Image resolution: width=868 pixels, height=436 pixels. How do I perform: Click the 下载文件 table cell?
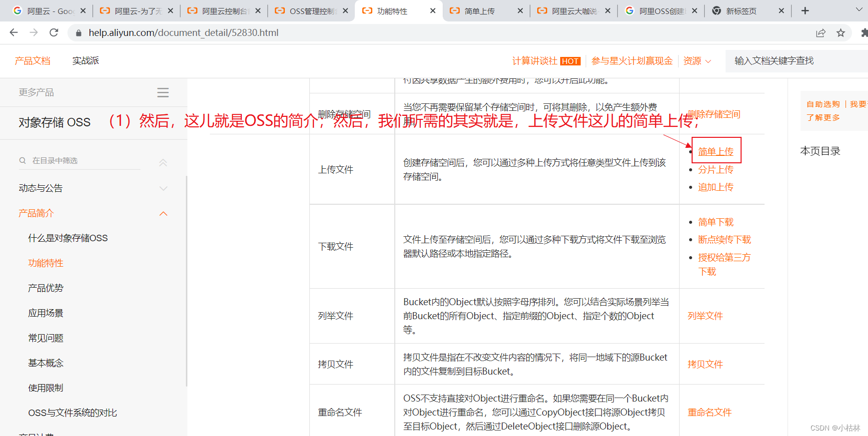(352, 246)
